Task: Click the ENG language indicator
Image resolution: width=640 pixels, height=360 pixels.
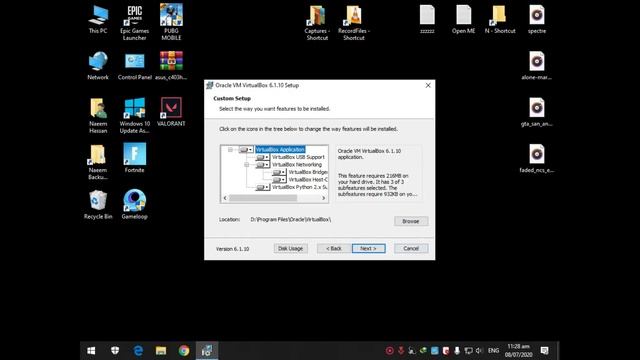Action: coord(493,351)
